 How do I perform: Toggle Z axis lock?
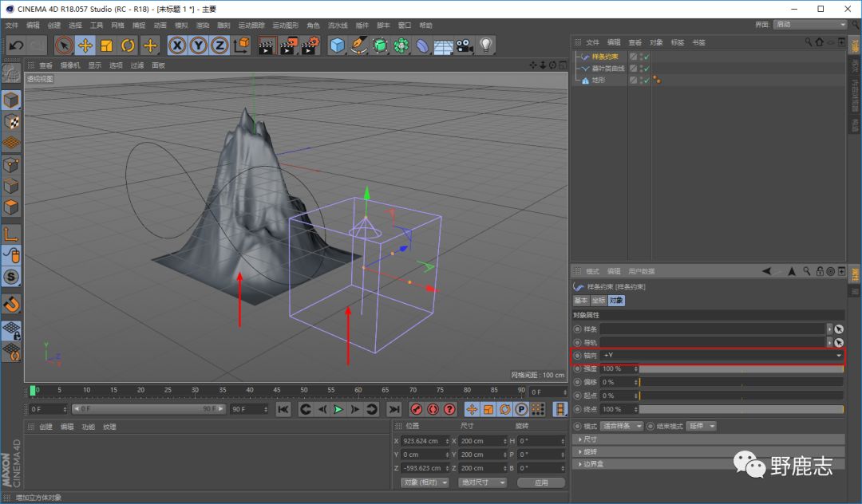(x=220, y=45)
